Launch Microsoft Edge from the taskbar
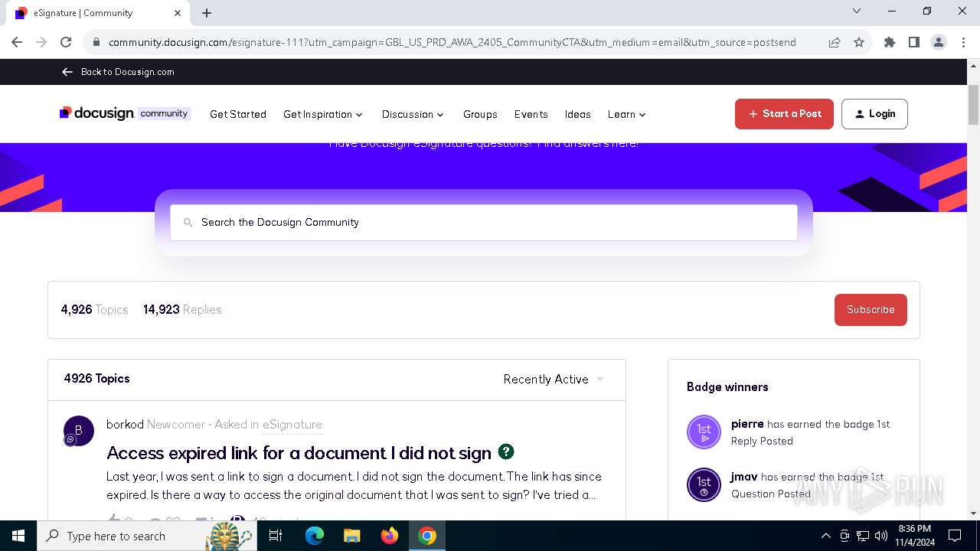980x551 pixels. [315, 536]
